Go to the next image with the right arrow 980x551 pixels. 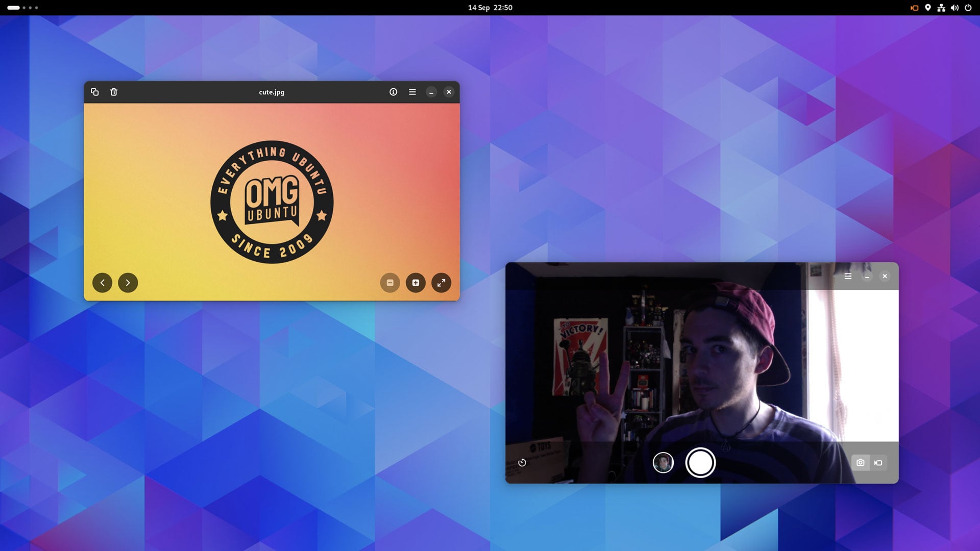coord(128,283)
